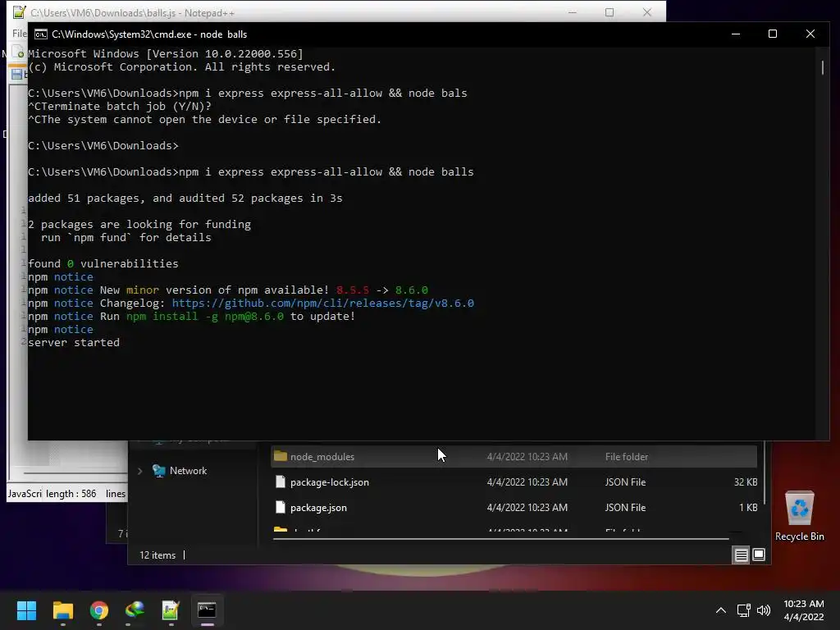The height and width of the screenshot is (630, 840).
Task: Click the File folder type of node_modules
Action: point(626,456)
